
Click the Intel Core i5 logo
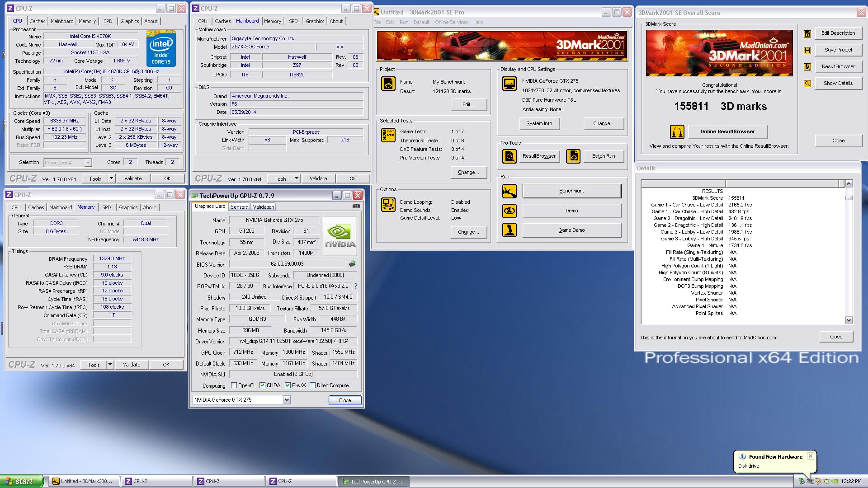click(161, 49)
